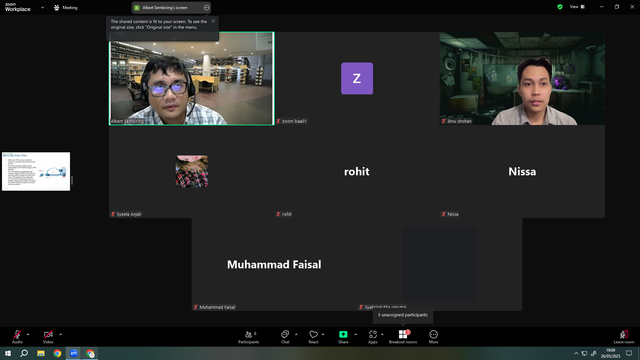Expand the React options arrow

323,334
